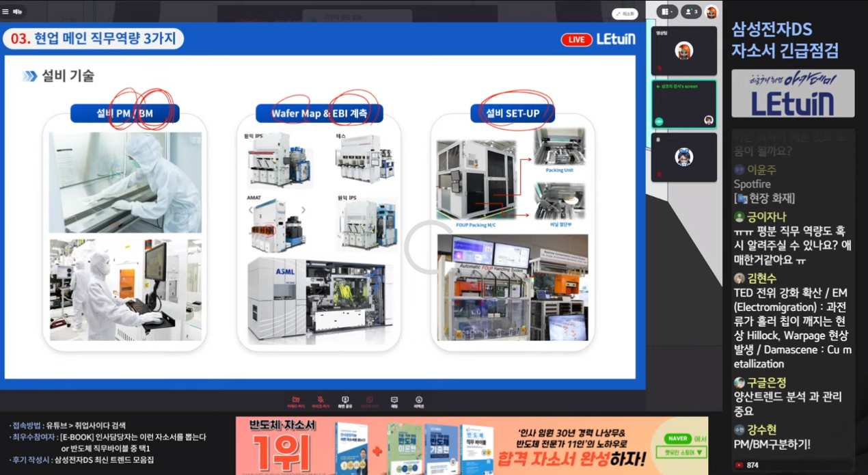Click the LIVE badge on the slide

click(x=576, y=40)
